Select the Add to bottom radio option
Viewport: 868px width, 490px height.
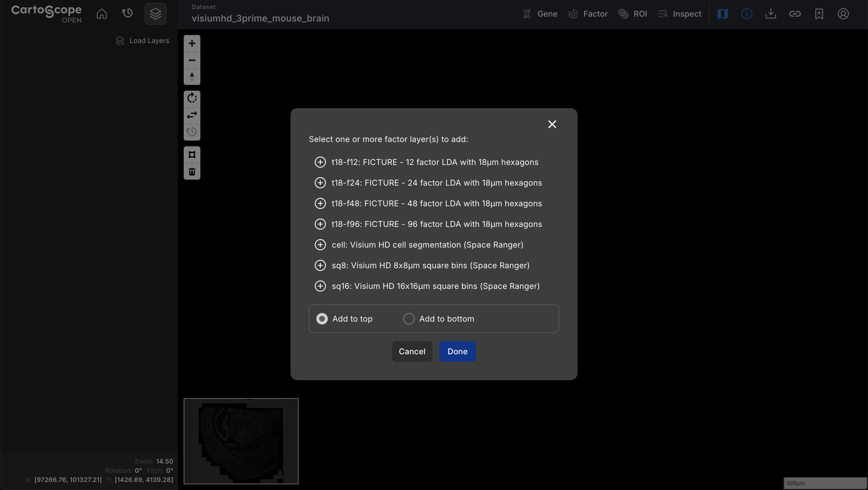tap(409, 318)
